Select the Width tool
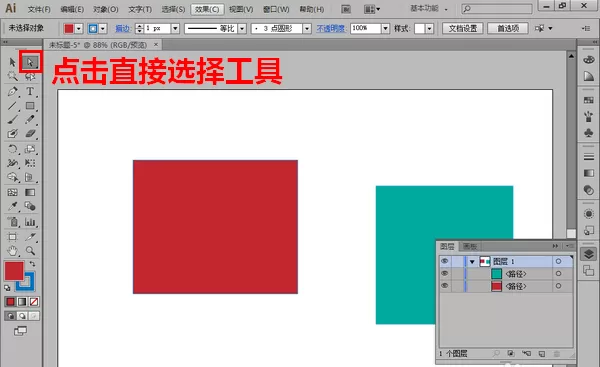Viewport: 600px width, 367px height. (x=12, y=163)
